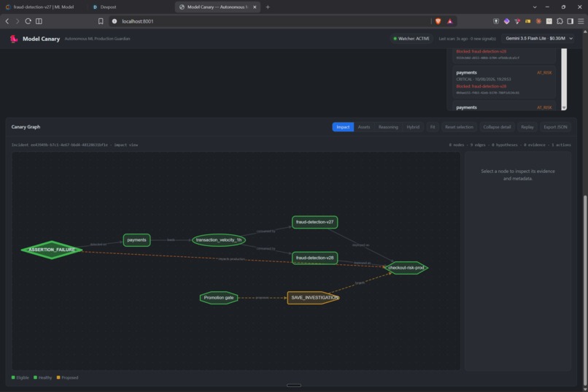Open a new tab with the plus button
This screenshot has height=392, width=588.
pyautogui.click(x=268, y=7)
